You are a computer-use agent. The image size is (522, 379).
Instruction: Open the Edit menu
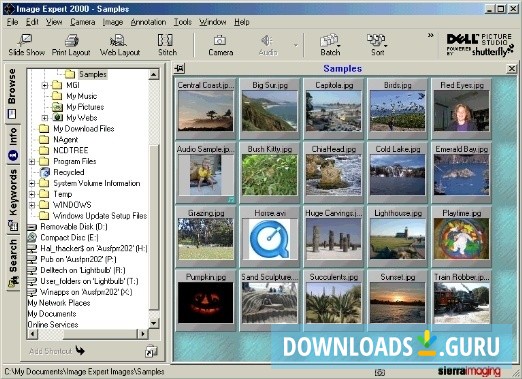point(32,22)
